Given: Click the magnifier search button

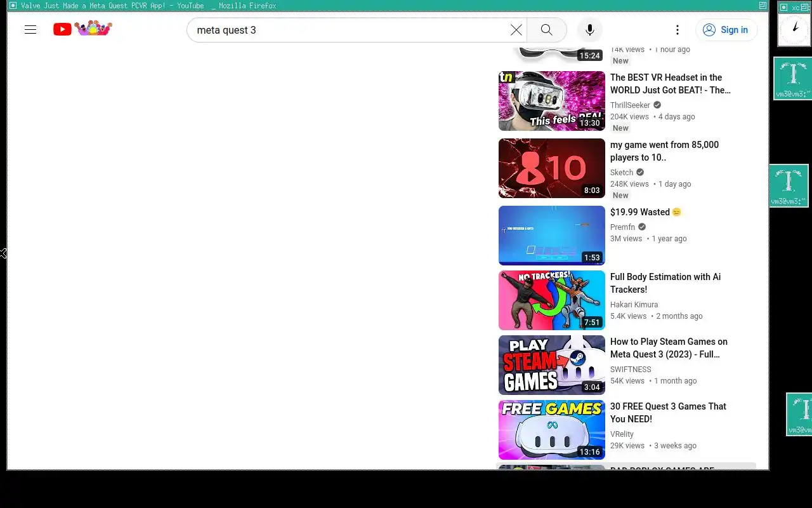Looking at the screenshot, I should (546, 30).
